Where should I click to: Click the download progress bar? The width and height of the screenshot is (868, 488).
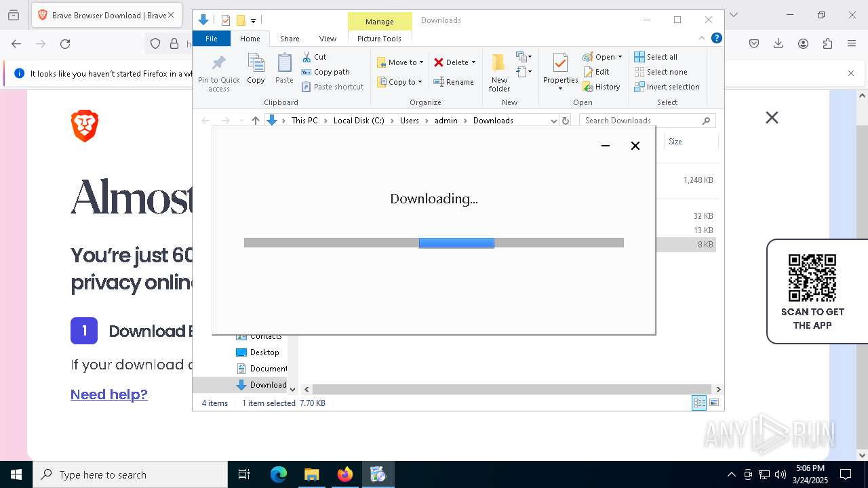pos(434,243)
